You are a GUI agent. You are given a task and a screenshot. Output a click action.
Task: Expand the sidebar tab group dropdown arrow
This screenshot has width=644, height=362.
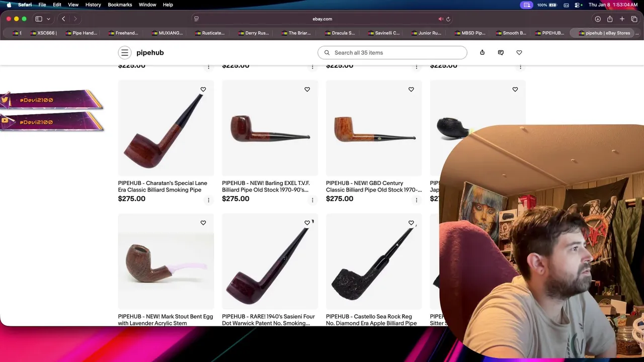click(48, 19)
